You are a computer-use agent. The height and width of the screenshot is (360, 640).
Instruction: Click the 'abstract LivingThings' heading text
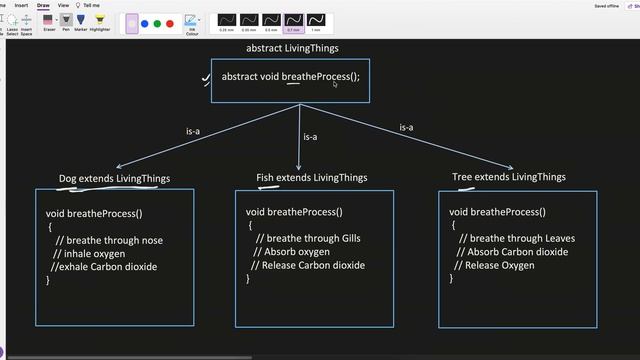pos(292,48)
